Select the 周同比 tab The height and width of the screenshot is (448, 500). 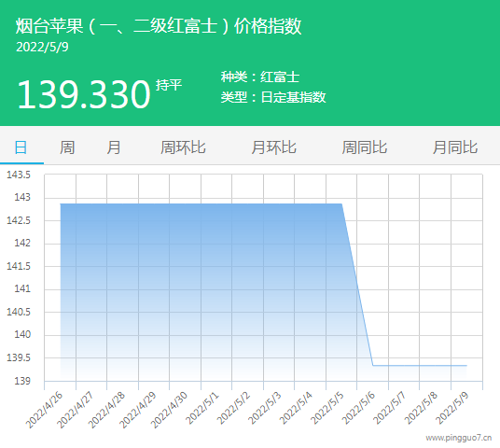365,147
